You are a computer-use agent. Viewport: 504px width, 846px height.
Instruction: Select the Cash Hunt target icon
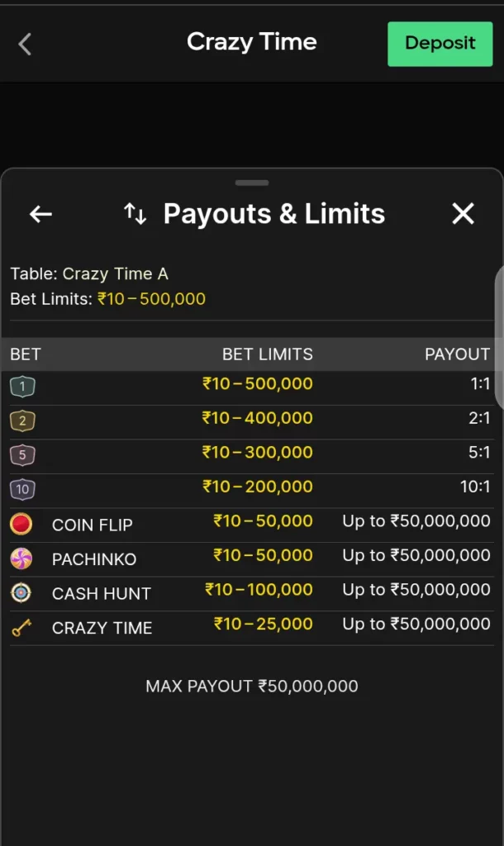point(22,592)
